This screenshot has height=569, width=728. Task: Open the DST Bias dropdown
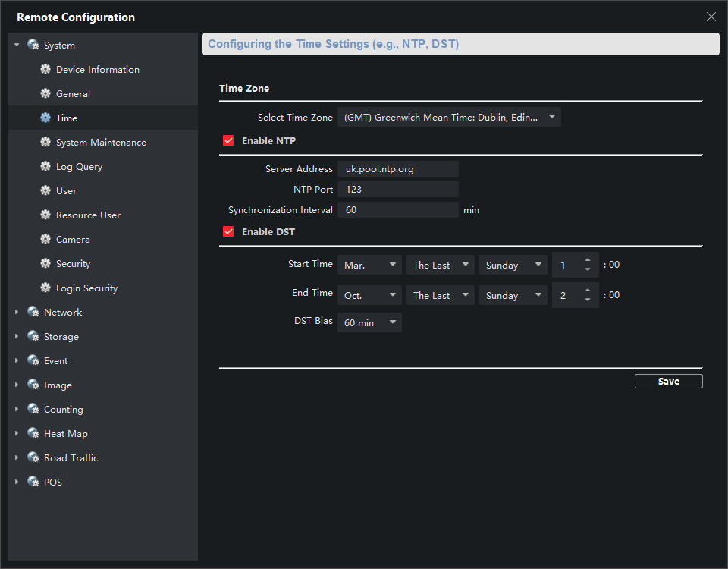click(369, 322)
